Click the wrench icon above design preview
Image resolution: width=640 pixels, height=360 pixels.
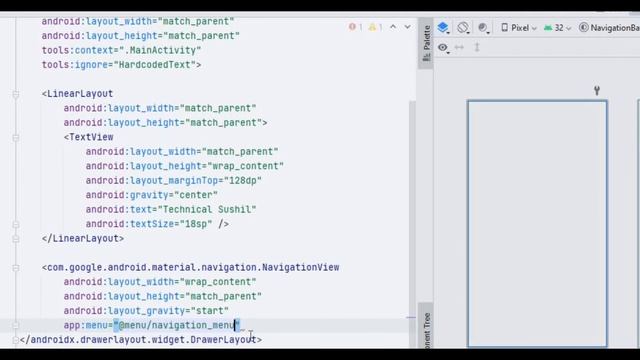[597, 91]
